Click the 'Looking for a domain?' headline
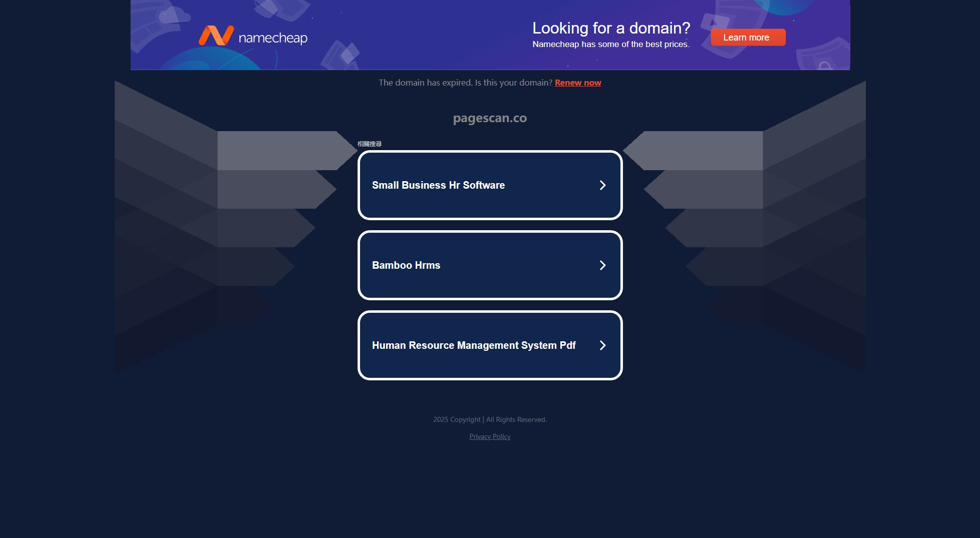980x538 pixels. tap(611, 28)
